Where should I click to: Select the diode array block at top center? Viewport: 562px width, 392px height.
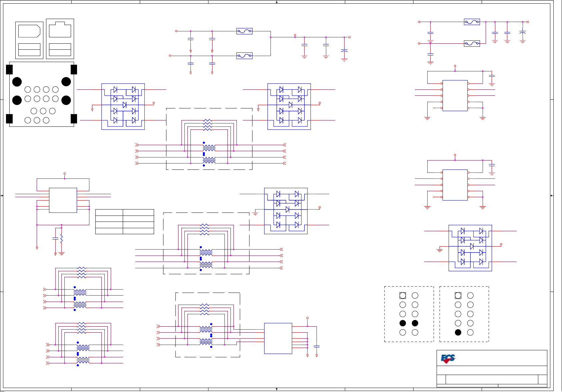(289, 106)
